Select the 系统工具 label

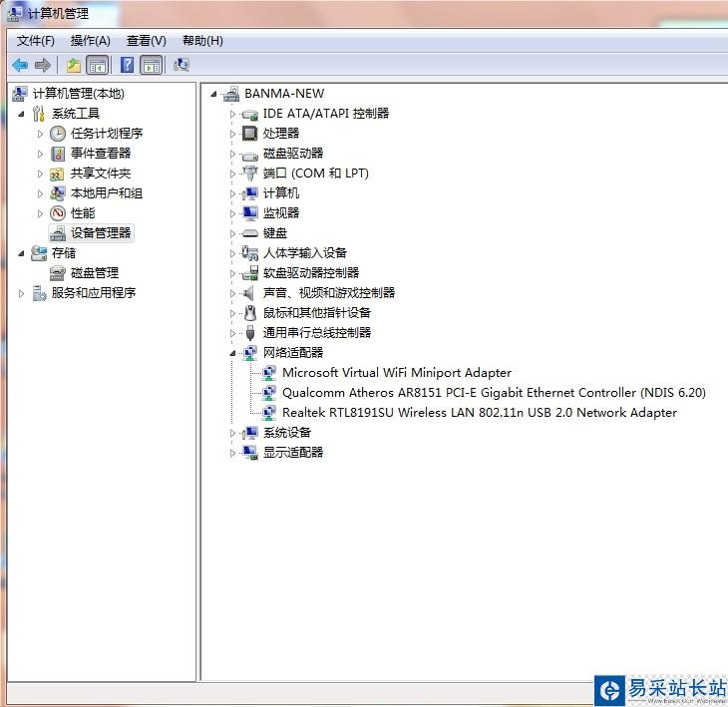[76, 114]
